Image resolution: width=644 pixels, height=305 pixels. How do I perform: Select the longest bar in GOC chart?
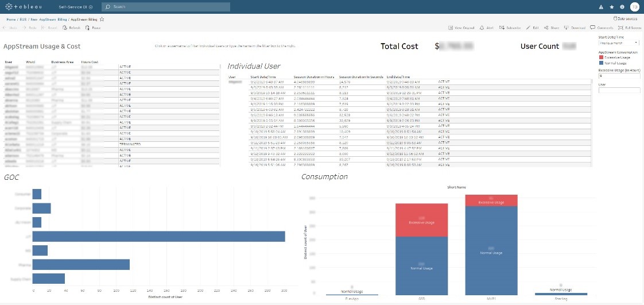[x=158, y=236]
